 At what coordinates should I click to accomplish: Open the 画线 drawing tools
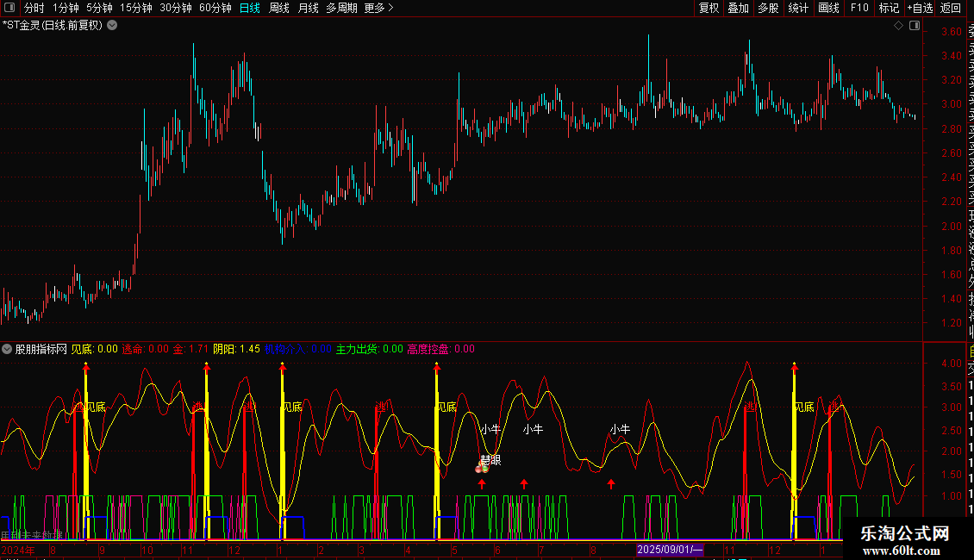pyautogui.click(x=828, y=8)
